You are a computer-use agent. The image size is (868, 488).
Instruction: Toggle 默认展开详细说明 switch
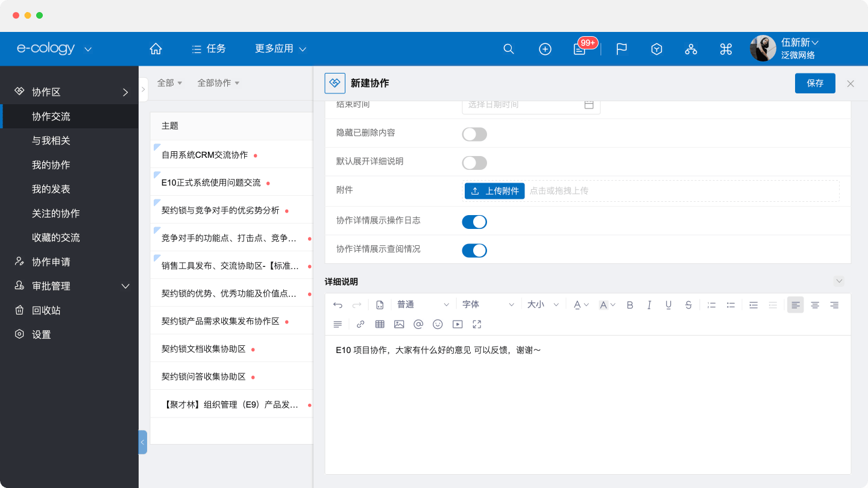click(x=474, y=163)
